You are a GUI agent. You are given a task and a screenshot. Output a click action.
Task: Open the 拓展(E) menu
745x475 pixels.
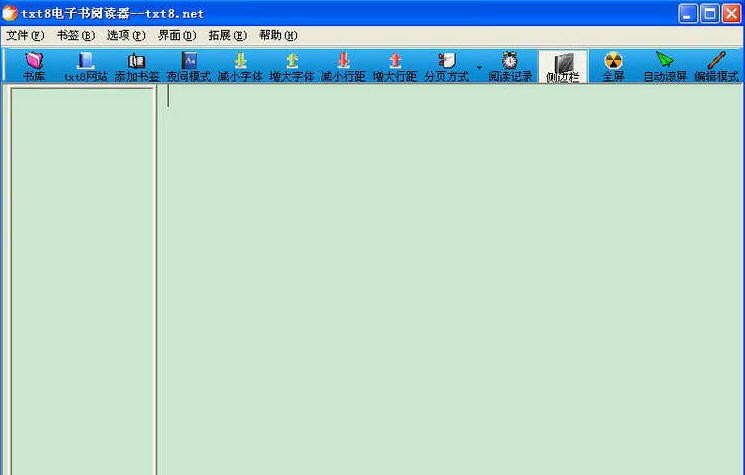228,36
